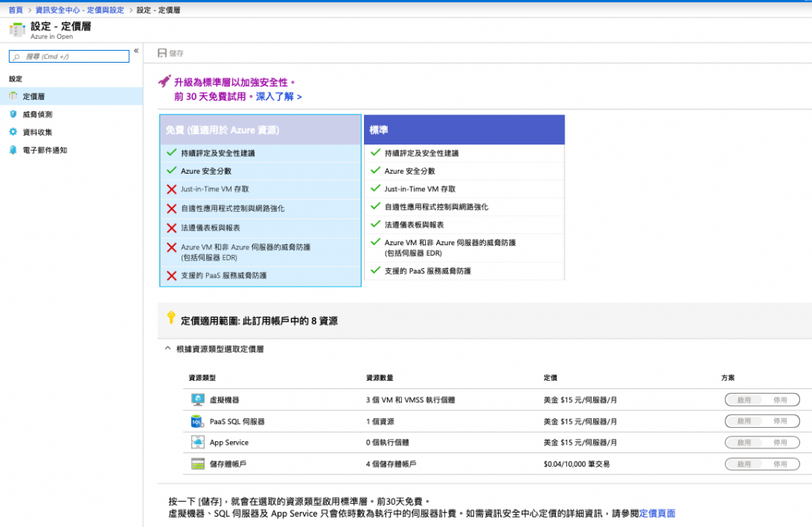Click the 資源數量 column header

pyautogui.click(x=380, y=378)
